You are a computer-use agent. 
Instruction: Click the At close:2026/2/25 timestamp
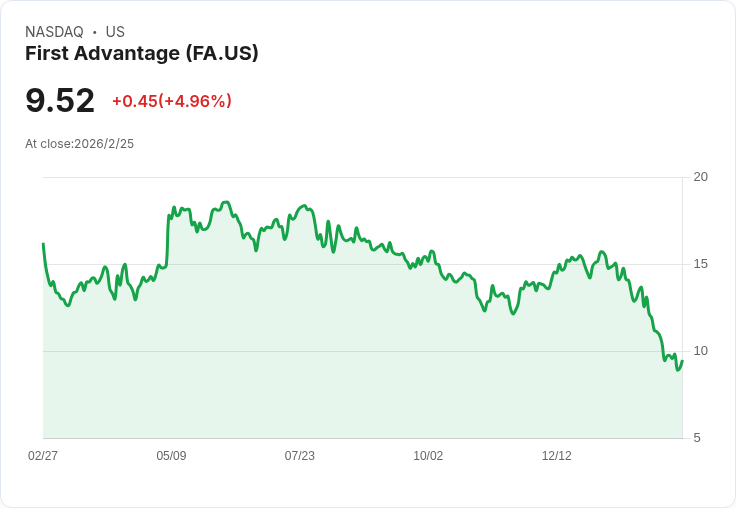(79, 144)
